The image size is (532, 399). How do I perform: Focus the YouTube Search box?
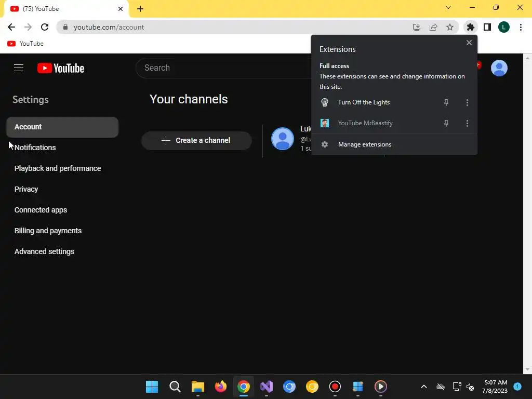pos(224,68)
